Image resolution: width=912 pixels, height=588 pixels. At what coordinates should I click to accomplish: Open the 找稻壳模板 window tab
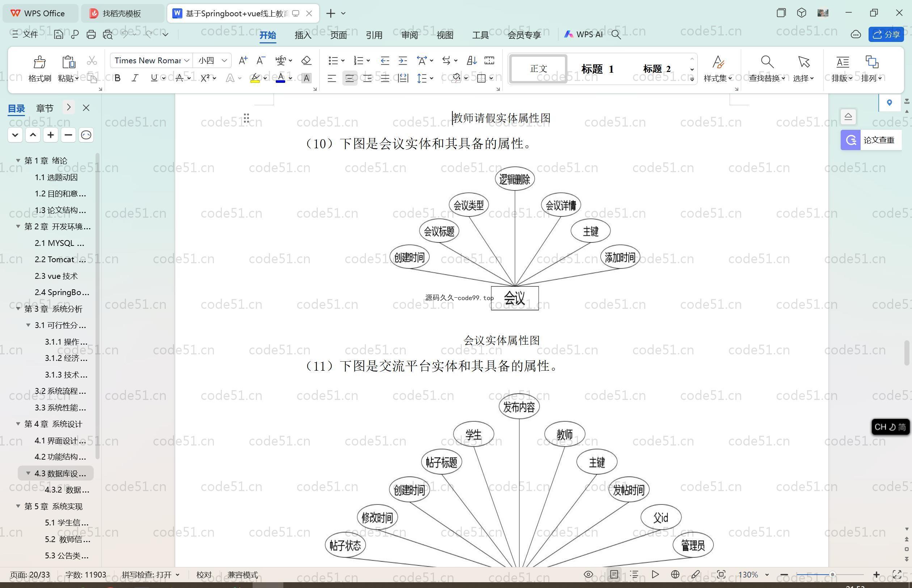122,13
